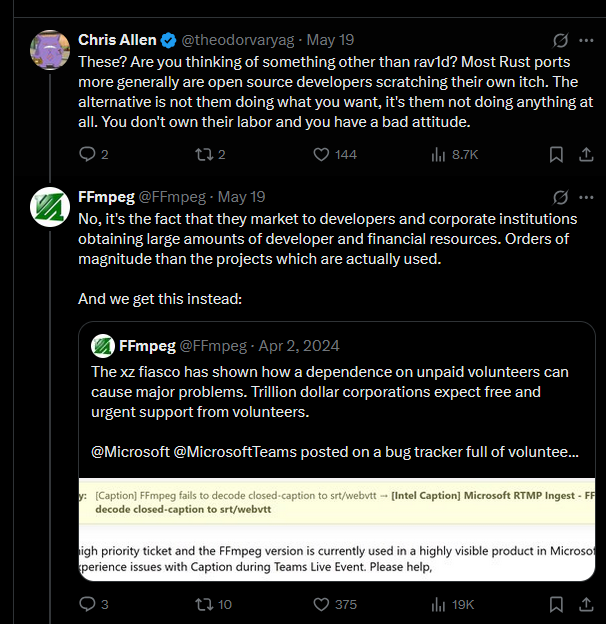This screenshot has width=606, height=624.
Task: Share Chris Allen's tweet
Action: (586, 154)
